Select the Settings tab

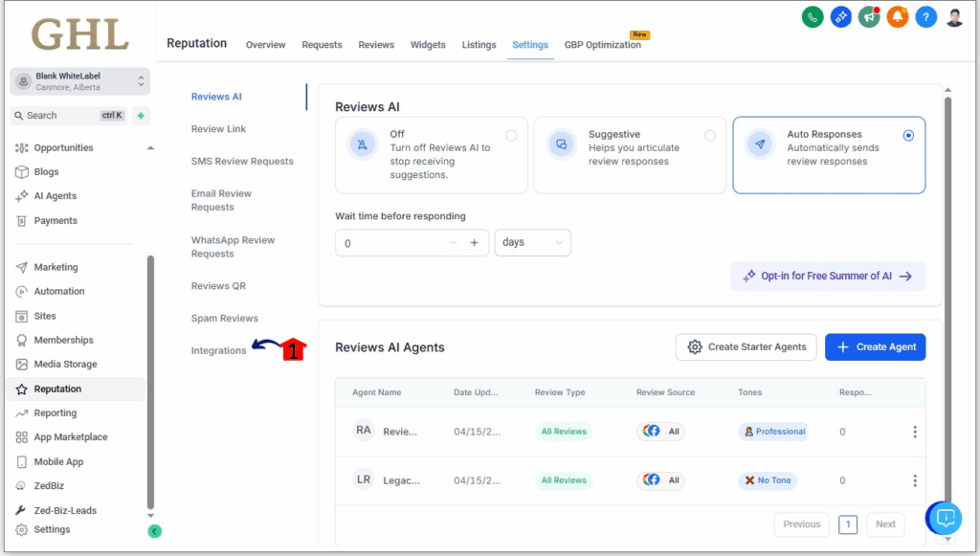530,45
